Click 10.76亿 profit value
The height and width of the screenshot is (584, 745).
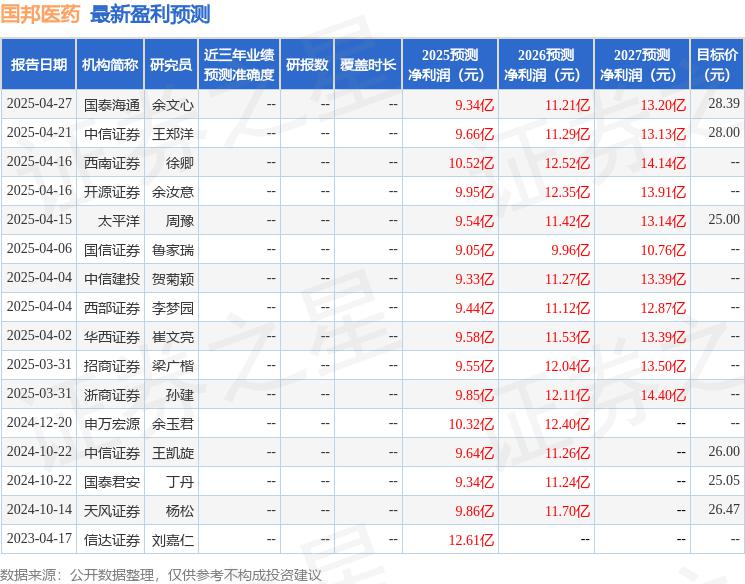click(x=663, y=249)
